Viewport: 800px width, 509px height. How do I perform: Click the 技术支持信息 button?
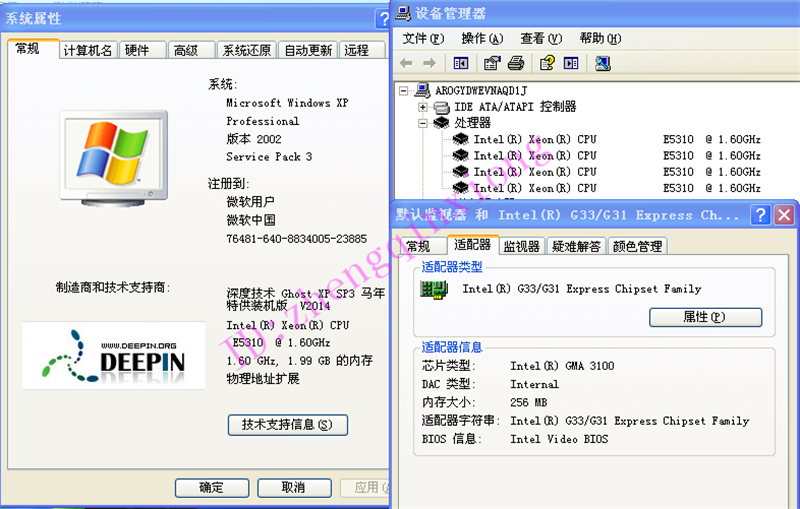pyautogui.click(x=288, y=425)
